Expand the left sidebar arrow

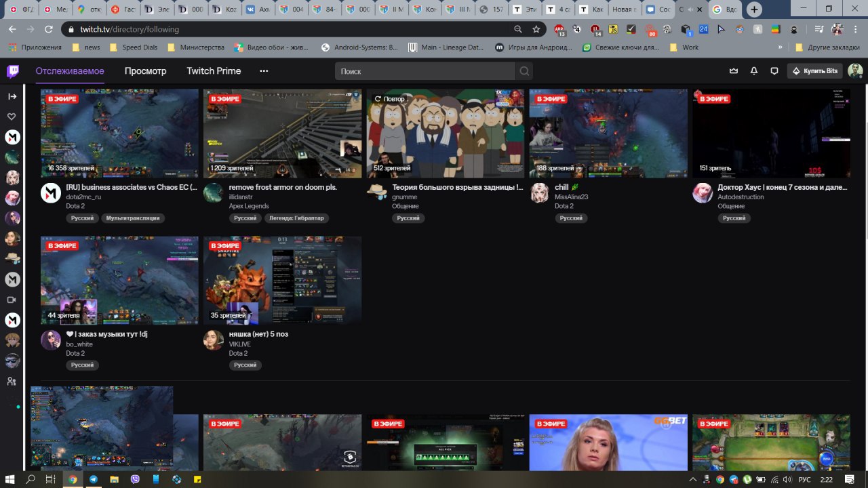point(12,96)
